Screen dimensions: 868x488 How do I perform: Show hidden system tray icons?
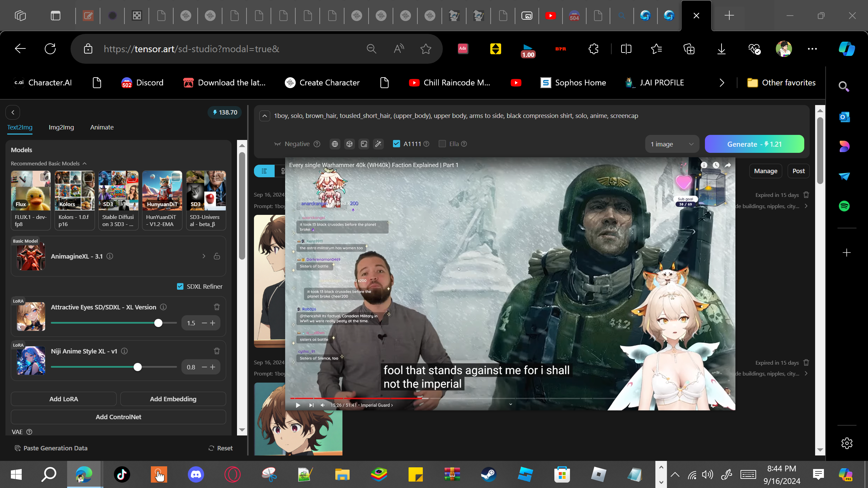[675, 474]
